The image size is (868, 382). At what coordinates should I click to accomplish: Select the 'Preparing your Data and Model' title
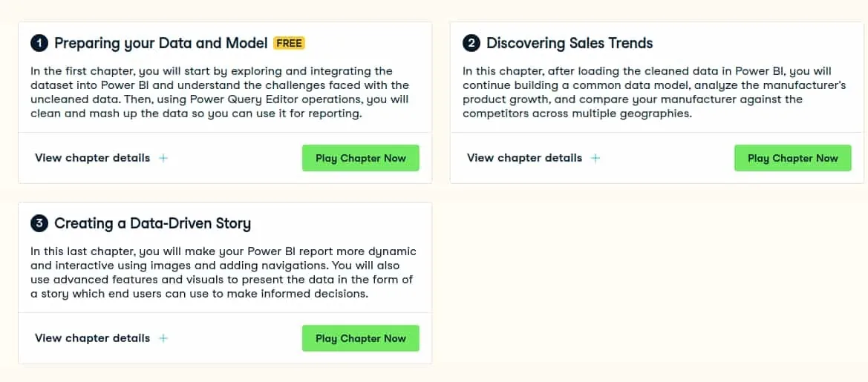coord(161,43)
